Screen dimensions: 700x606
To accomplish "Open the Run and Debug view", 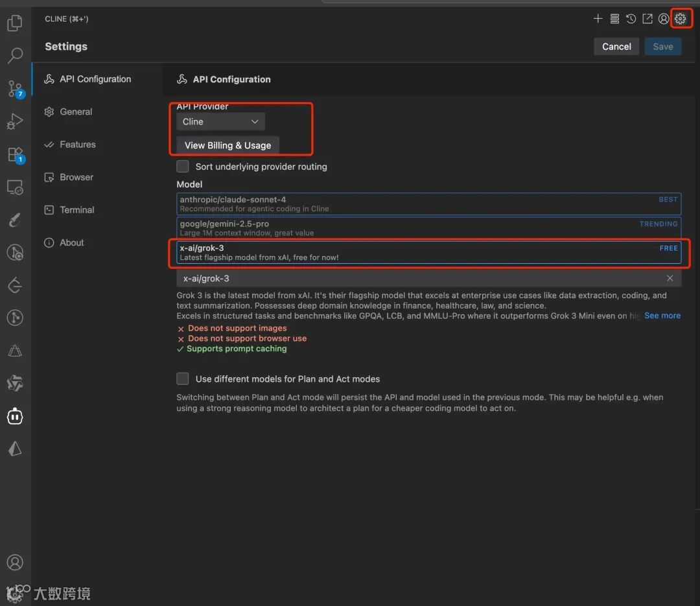I will 15,121.
